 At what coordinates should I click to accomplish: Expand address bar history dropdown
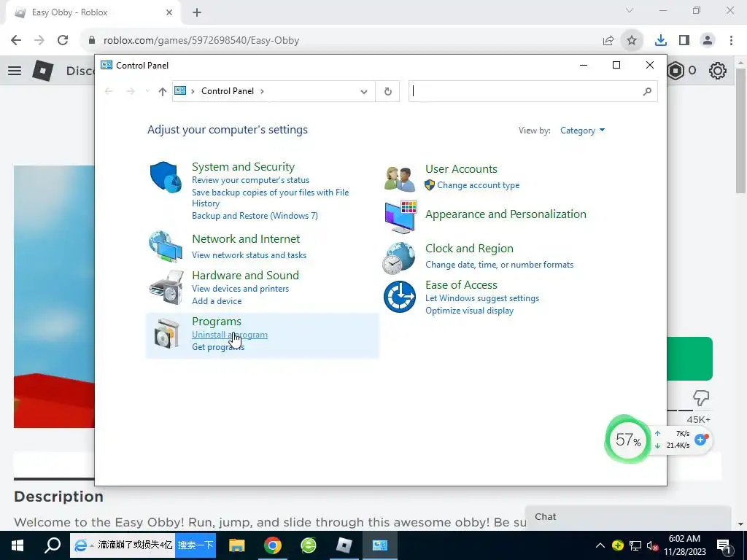pyautogui.click(x=364, y=91)
